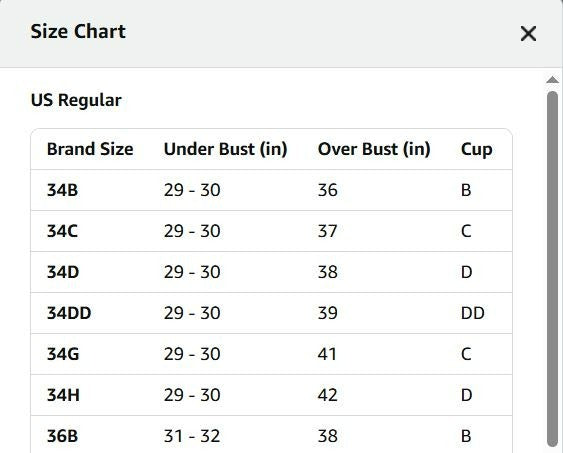Click the Cup column header
Image resolution: width=563 pixels, height=453 pixels.
(x=476, y=149)
